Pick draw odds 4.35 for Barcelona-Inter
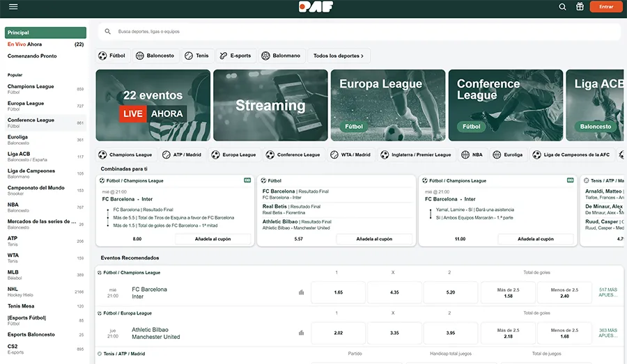Viewport: 627px width, 364px height. pos(394,292)
